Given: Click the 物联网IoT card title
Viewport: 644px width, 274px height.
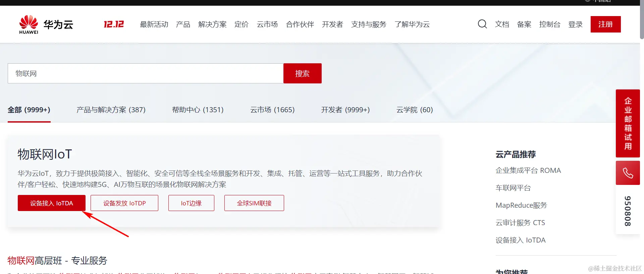Looking at the screenshot, I should [45, 154].
